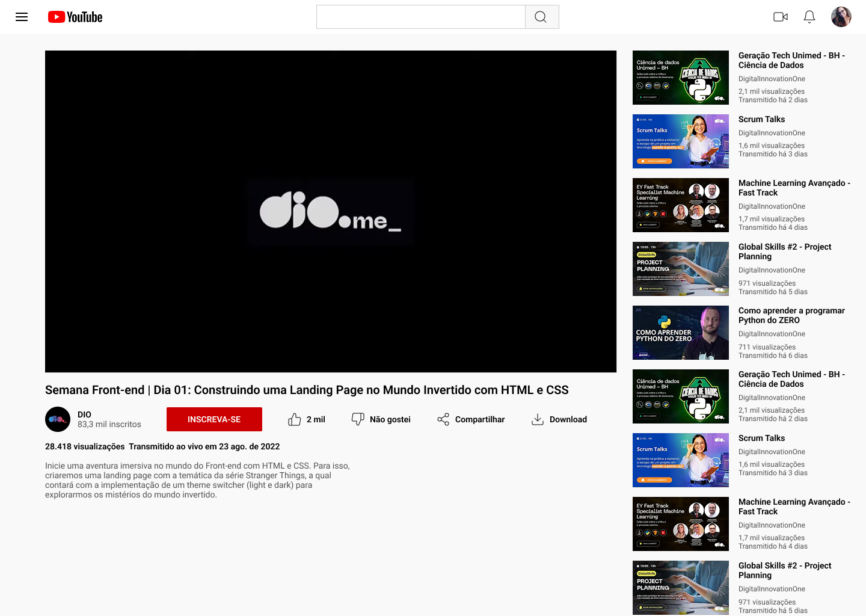Open second Scrum Talks thumbnail
The image size is (866, 616).
[x=681, y=460]
